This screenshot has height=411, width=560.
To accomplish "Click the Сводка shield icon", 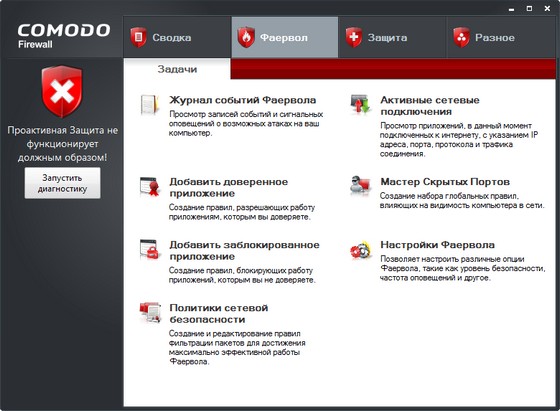I will point(139,37).
